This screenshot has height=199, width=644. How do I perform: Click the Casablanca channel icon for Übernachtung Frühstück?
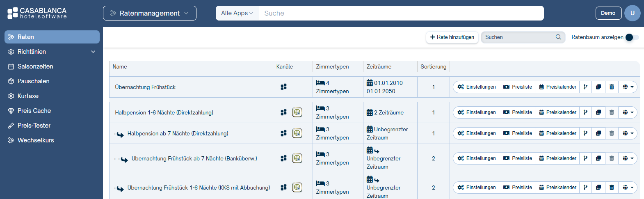click(283, 87)
